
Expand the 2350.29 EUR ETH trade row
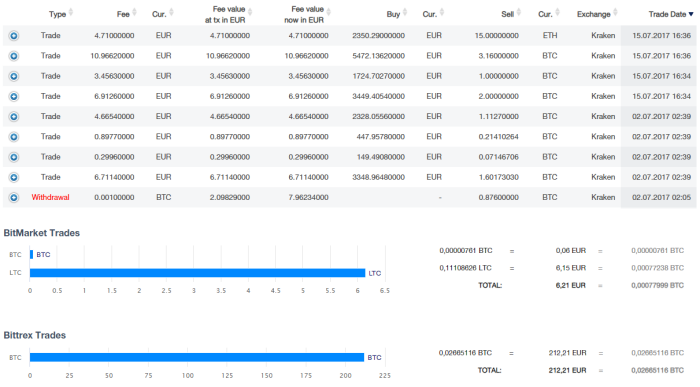point(14,36)
